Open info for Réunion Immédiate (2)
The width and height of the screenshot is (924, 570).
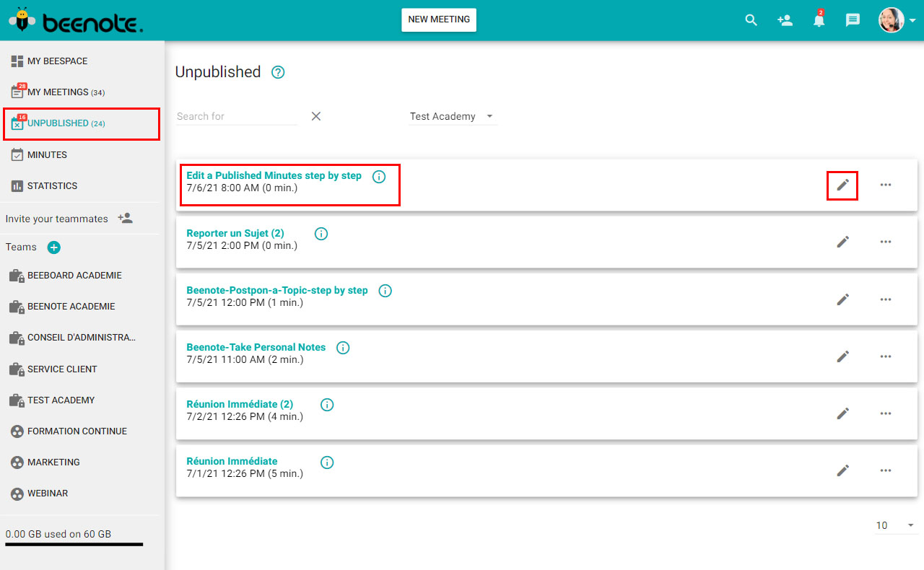[327, 405]
